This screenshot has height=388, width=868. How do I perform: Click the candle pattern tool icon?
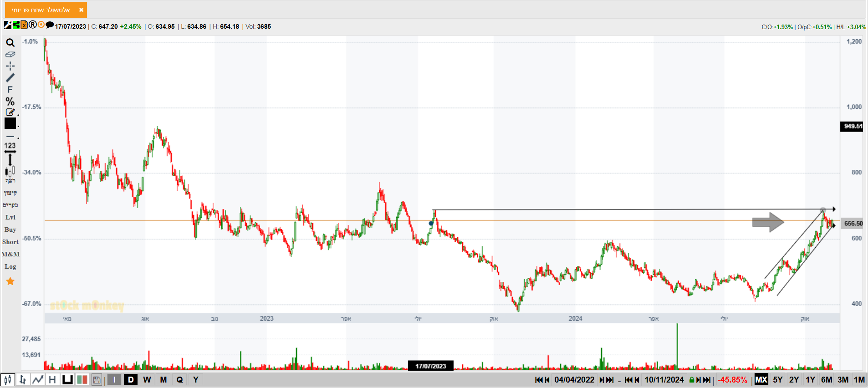tap(10, 171)
